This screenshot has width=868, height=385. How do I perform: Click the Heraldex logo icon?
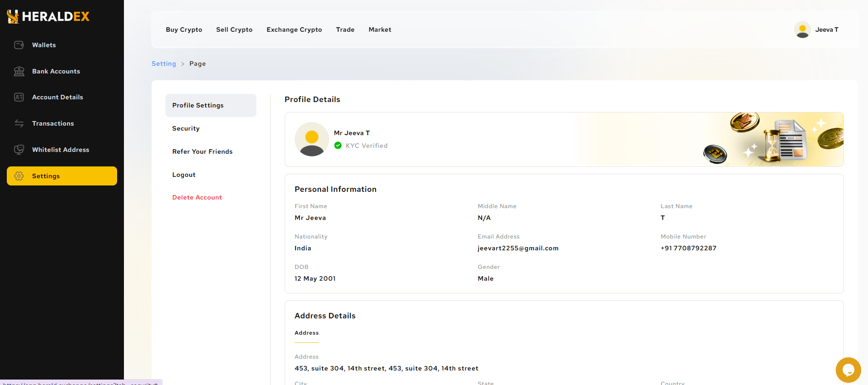pos(13,16)
